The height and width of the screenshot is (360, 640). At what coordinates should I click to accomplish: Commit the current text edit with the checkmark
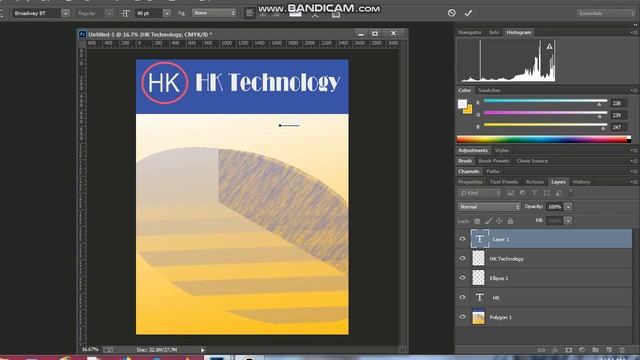tap(468, 13)
